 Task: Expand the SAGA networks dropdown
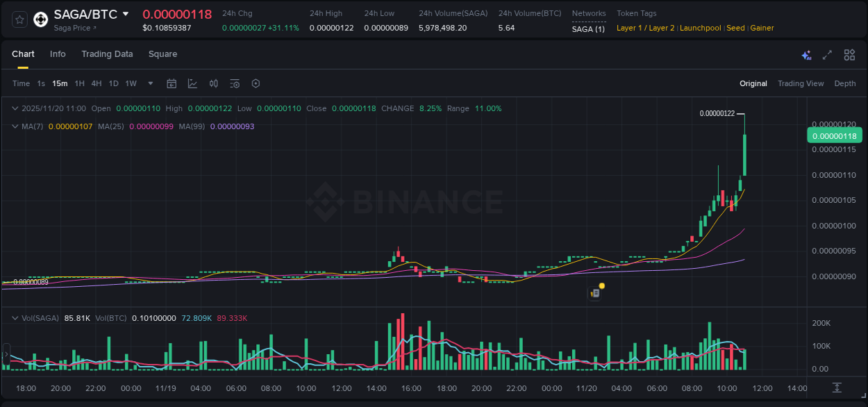click(x=588, y=28)
